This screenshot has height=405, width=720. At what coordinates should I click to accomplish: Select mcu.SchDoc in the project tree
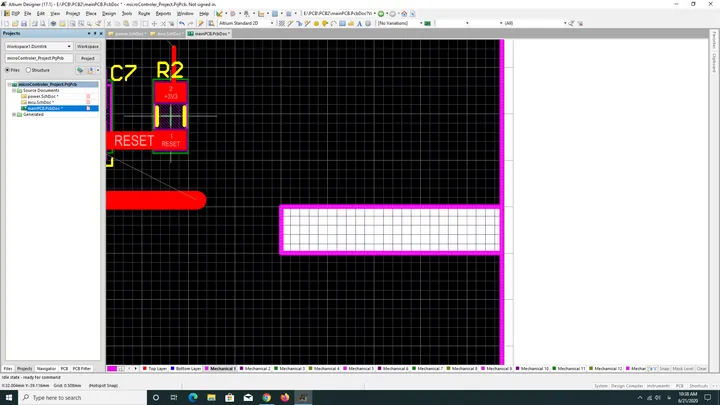pos(41,102)
